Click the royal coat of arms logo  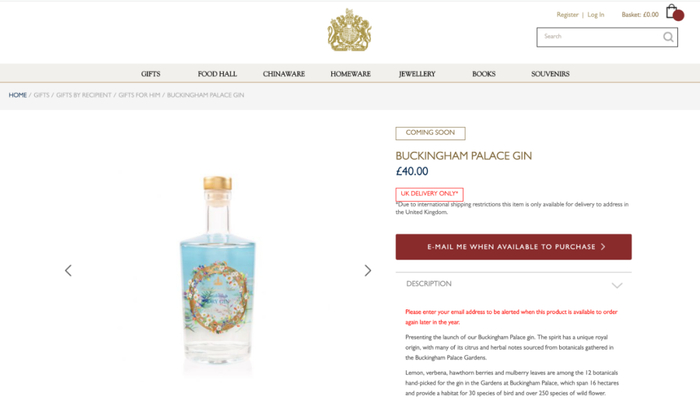350,30
